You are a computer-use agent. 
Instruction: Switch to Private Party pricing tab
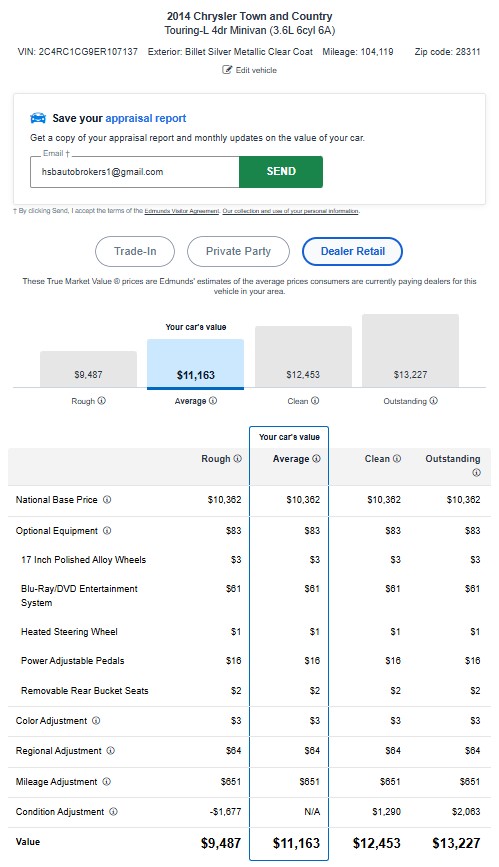pyautogui.click(x=238, y=252)
